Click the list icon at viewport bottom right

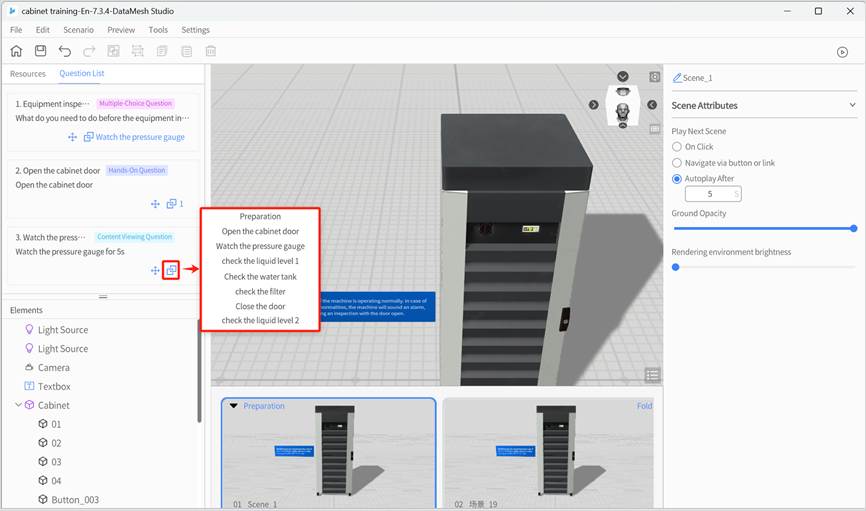click(x=652, y=375)
